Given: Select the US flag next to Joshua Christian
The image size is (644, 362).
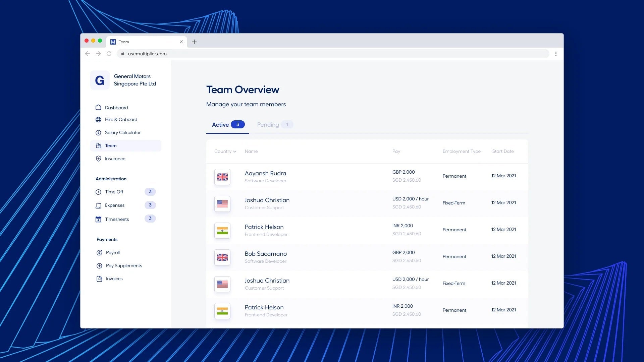Looking at the screenshot, I should pos(222,203).
